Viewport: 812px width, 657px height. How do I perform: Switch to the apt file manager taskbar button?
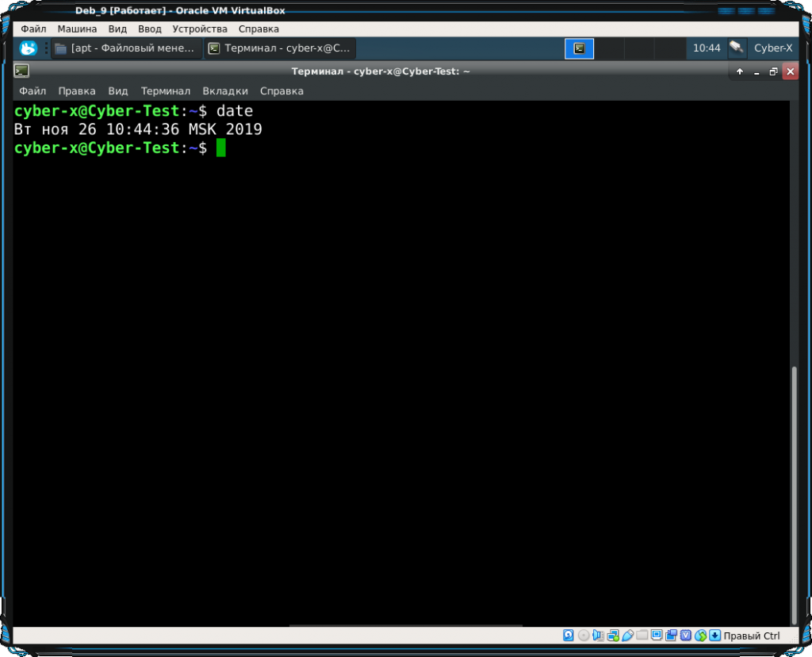pos(126,48)
